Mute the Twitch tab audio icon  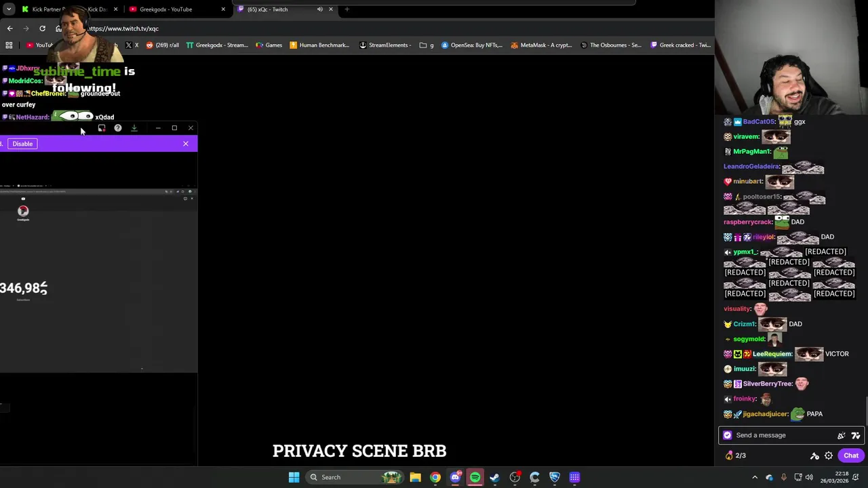coord(319,9)
